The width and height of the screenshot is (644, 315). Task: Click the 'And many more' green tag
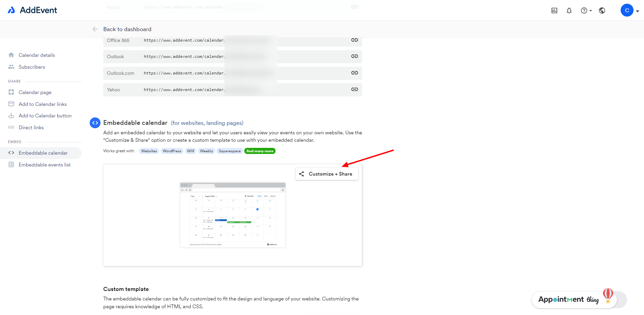point(260,151)
